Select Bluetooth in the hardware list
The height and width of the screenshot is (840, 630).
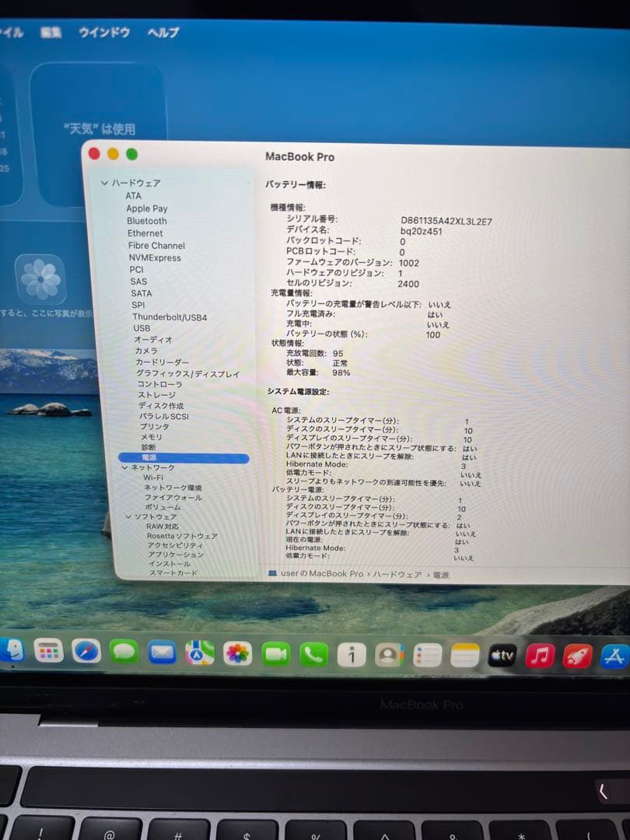click(147, 221)
